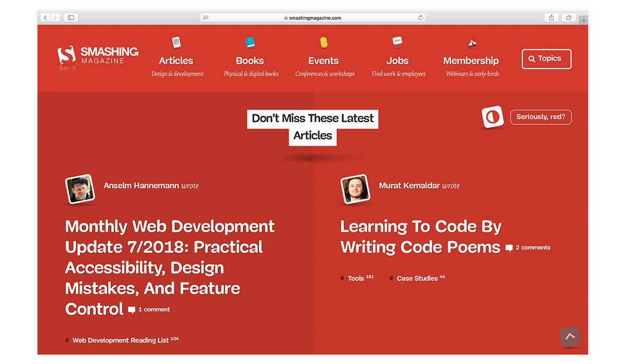Open the Books navigation menu
Screen dimensions: 624x364
(250, 61)
